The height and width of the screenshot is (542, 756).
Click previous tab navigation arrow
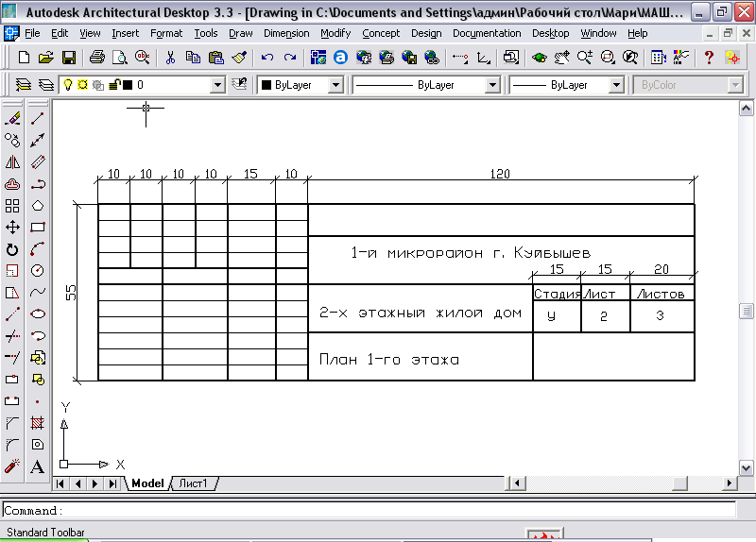pos(77,483)
